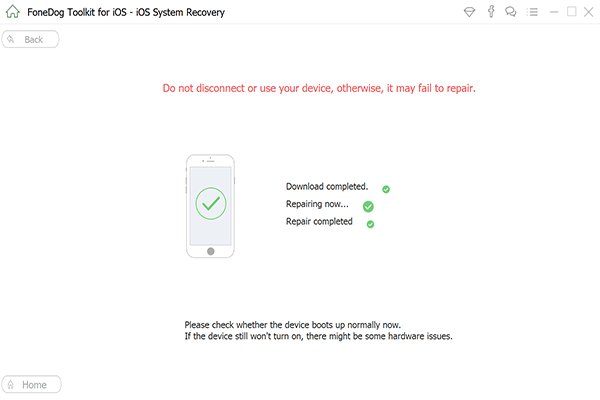Maximize the FoneDog window
Viewport: 600px width, 400px height.
(571, 12)
